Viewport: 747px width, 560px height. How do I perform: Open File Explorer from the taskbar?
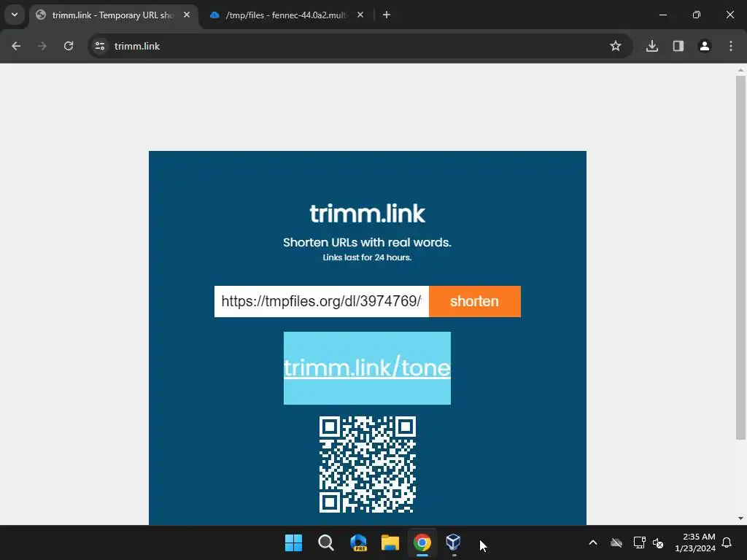click(x=390, y=542)
